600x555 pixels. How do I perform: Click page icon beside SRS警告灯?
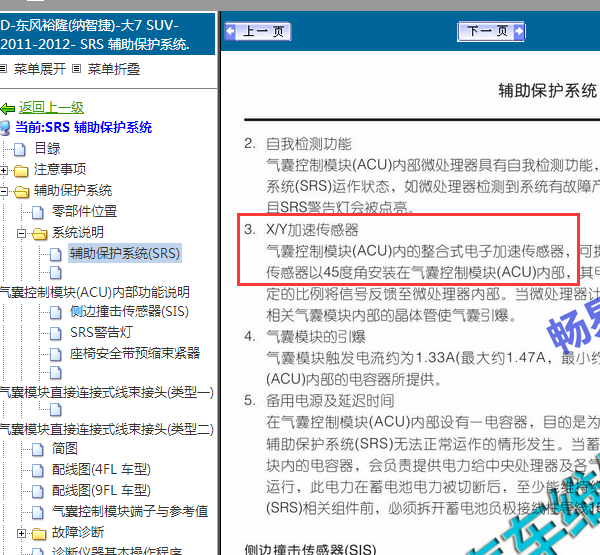click(55, 333)
